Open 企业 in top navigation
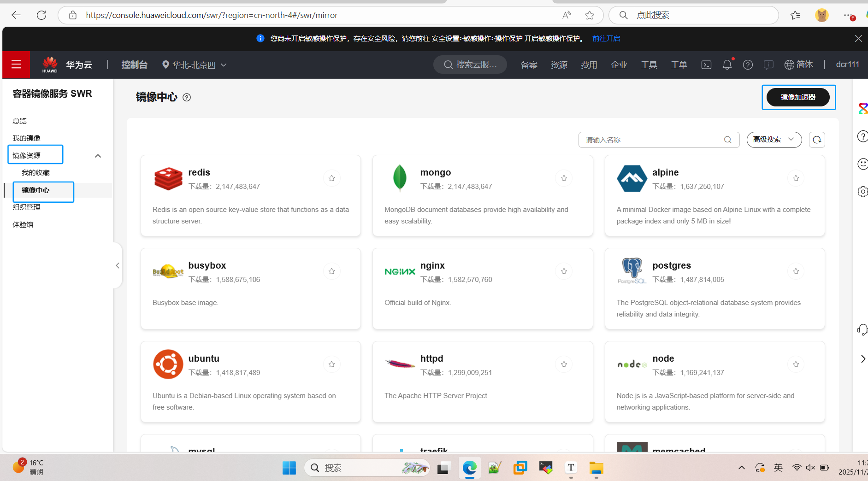Image resolution: width=868 pixels, height=481 pixels. click(619, 65)
